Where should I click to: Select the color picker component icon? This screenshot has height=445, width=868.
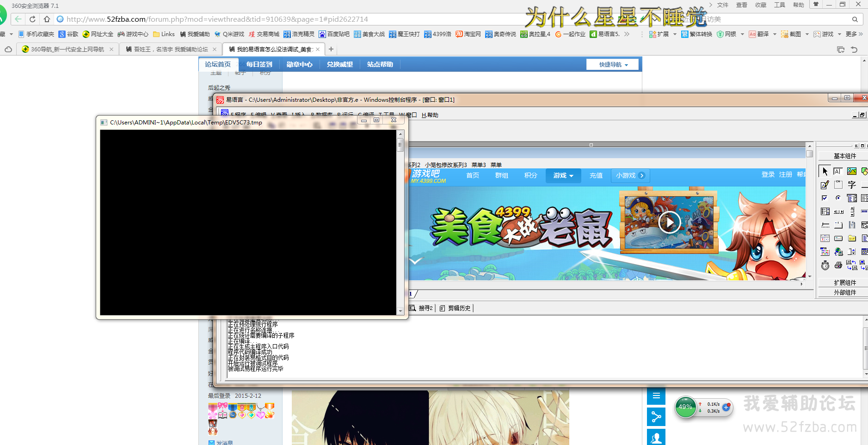click(825, 252)
